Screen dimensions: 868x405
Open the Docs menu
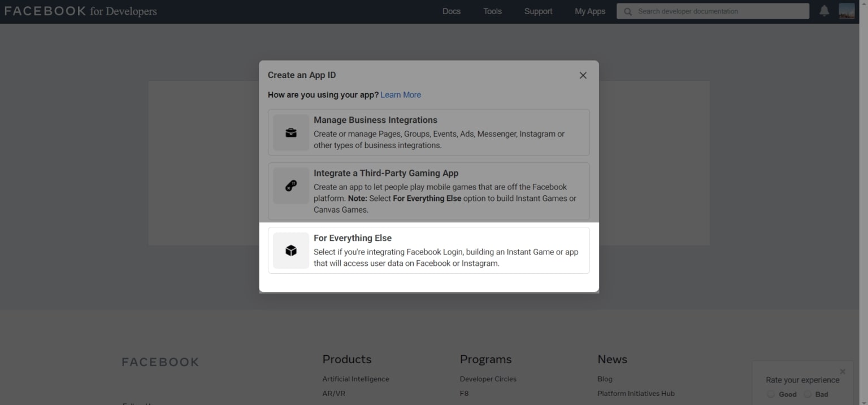click(452, 11)
